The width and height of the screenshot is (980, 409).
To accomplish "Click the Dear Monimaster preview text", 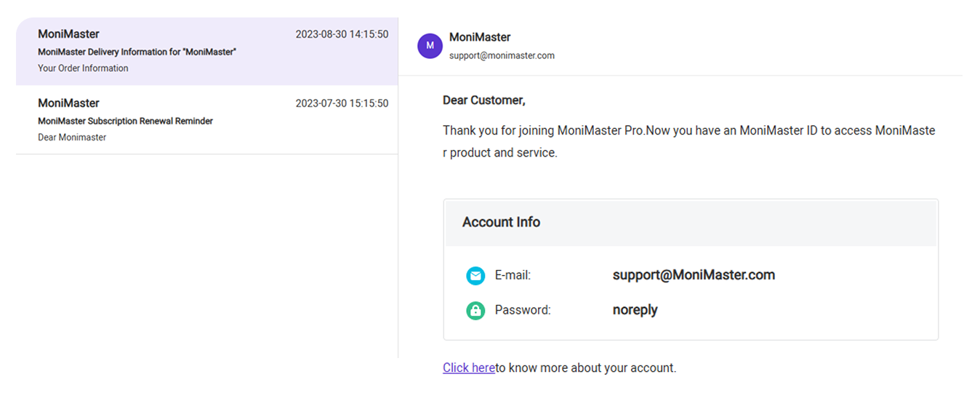I will pyautogui.click(x=72, y=138).
